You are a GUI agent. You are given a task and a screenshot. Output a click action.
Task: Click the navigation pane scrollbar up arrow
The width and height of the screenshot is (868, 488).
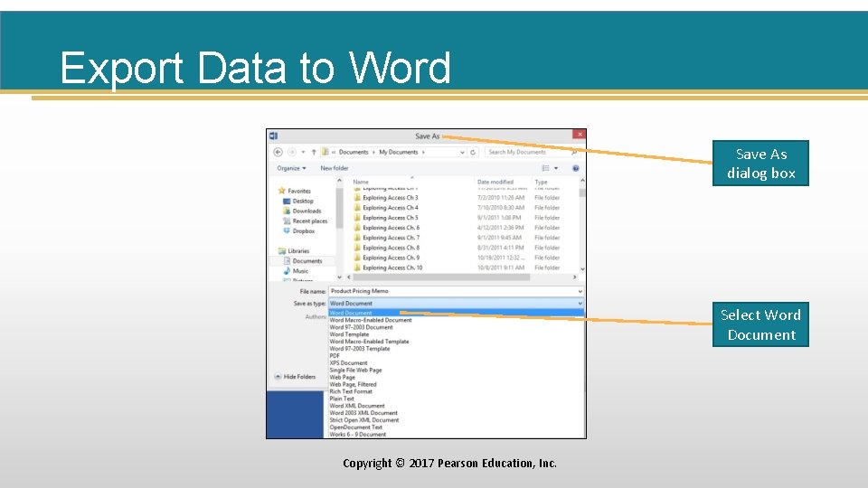[339, 181]
